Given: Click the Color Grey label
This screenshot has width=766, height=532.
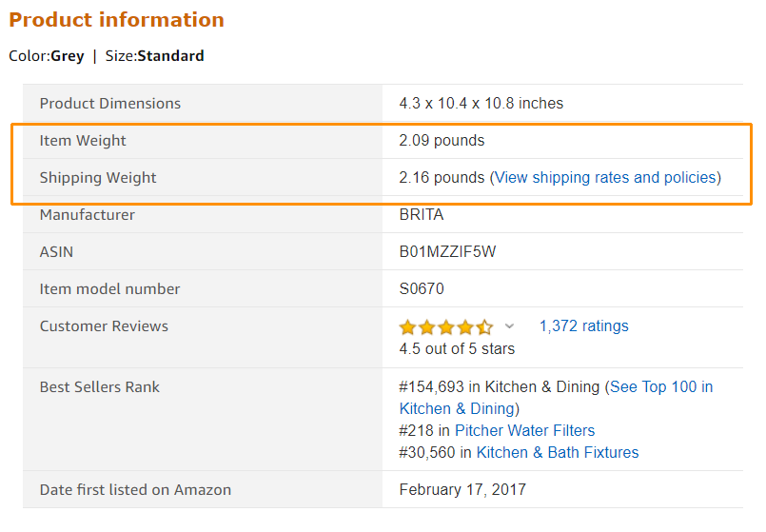Looking at the screenshot, I should click(47, 56).
